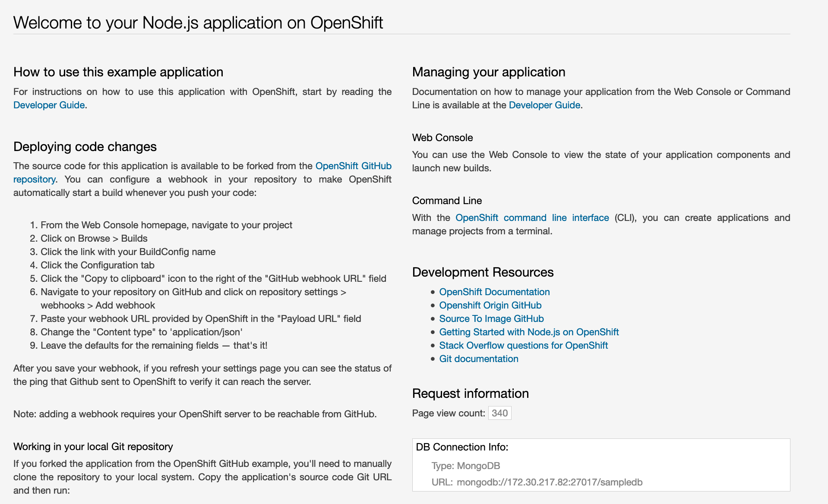
Task: Open the Git documentation link
Action: pyautogui.click(x=479, y=359)
